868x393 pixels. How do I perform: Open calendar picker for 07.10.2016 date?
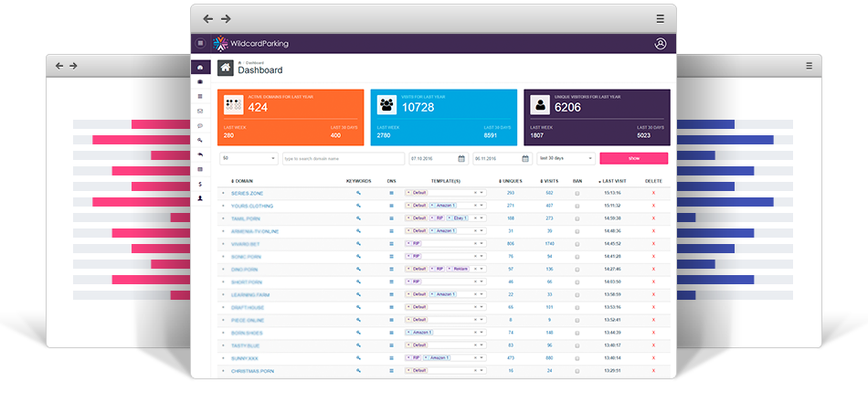461,158
